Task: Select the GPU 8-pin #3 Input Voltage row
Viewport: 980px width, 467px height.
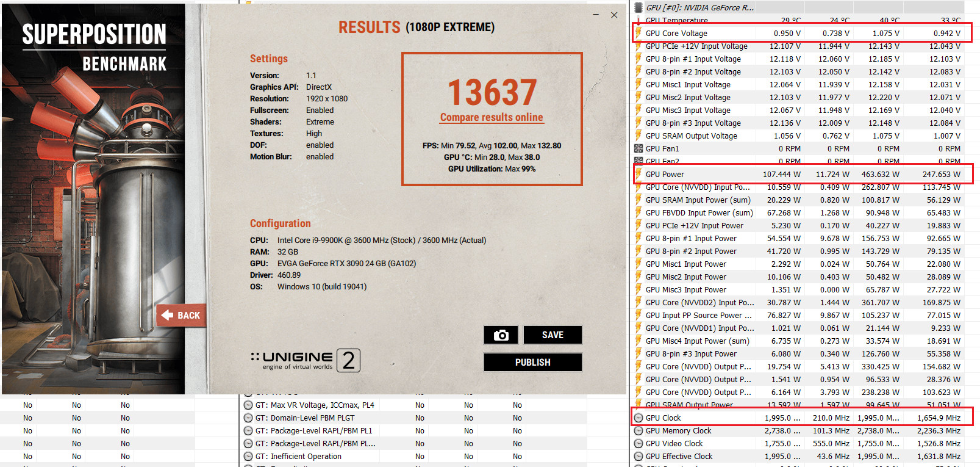Action: [x=798, y=123]
